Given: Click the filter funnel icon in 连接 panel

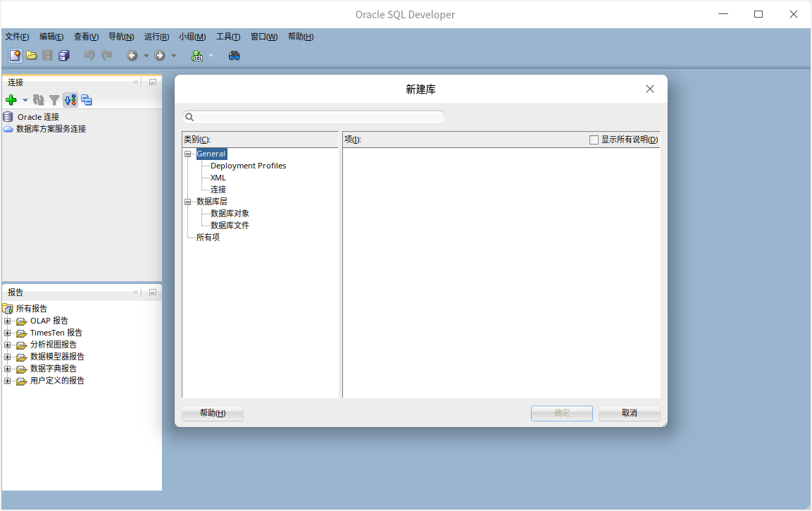Looking at the screenshot, I should pyautogui.click(x=54, y=100).
